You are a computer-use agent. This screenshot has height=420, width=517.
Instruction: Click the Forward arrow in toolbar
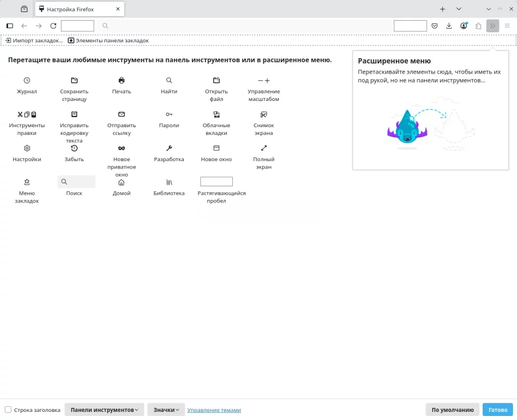[38, 26]
